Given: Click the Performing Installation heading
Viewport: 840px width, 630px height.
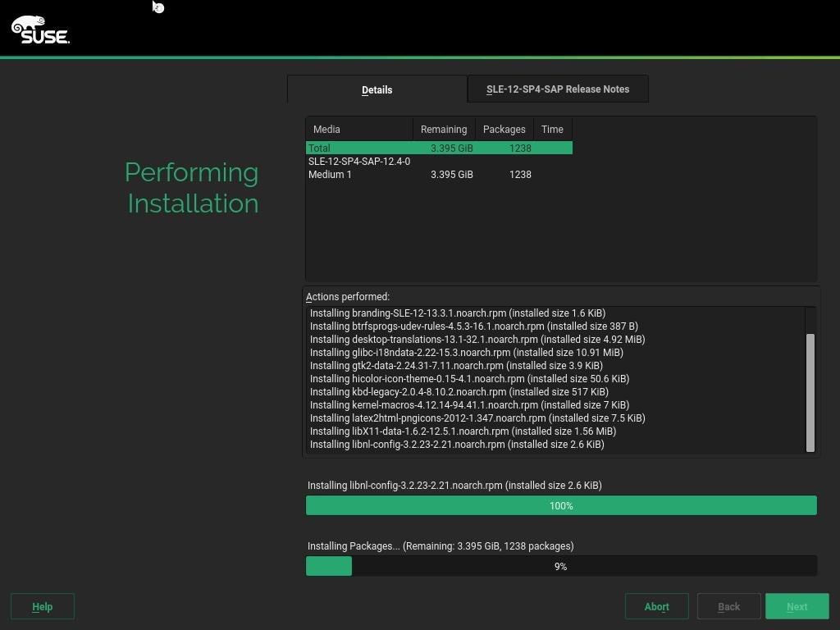Looking at the screenshot, I should (x=192, y=188).
